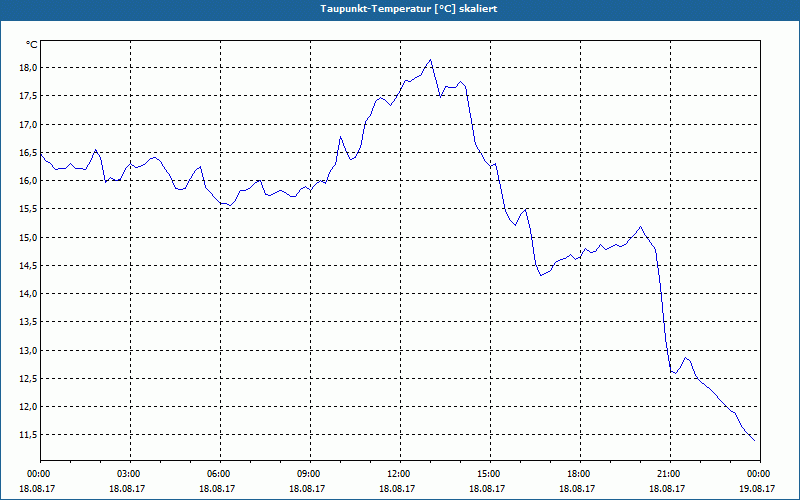Image resolution: width=800 pixels, height=500 pixels.
Task: Click the 21:00 time label
Action: [x=670, y=474]
